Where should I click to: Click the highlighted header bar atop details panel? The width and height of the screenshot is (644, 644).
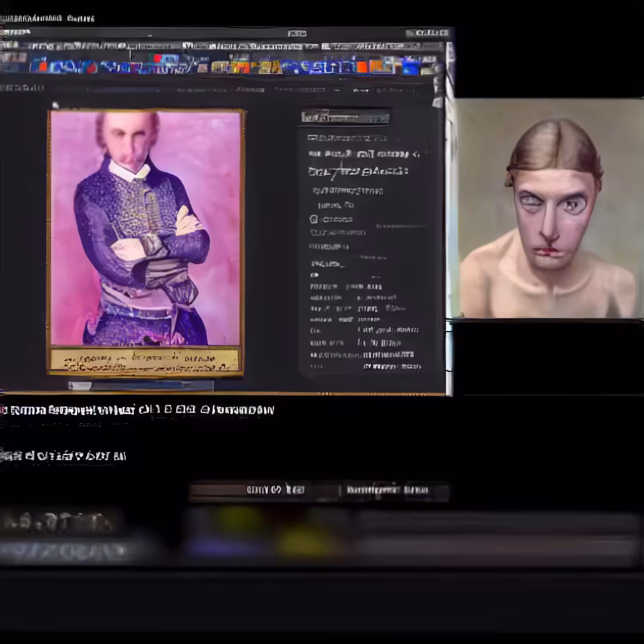click(x=345, y=117)
